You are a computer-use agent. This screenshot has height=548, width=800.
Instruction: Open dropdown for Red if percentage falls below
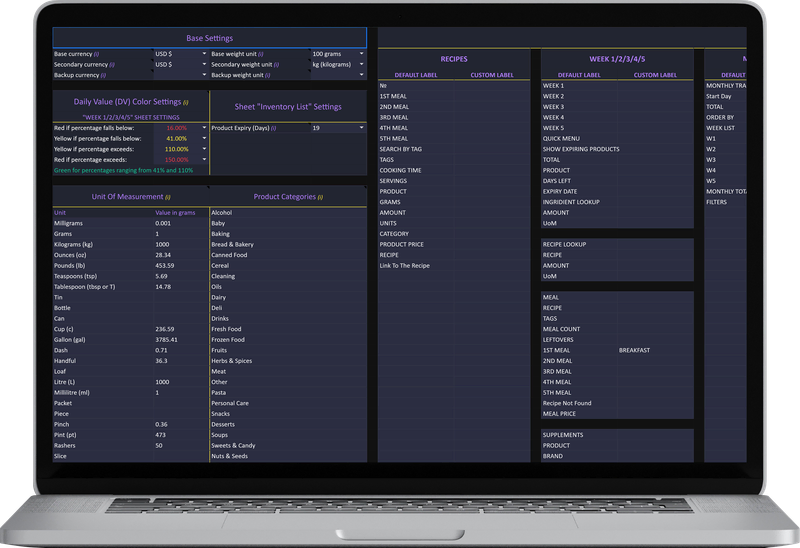[x=204, y=128]
